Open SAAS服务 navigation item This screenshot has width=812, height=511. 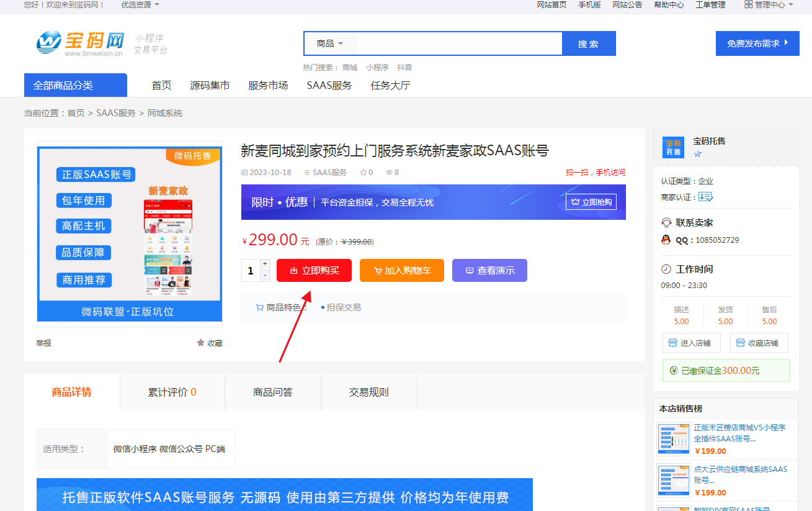(x=329, y=85)
